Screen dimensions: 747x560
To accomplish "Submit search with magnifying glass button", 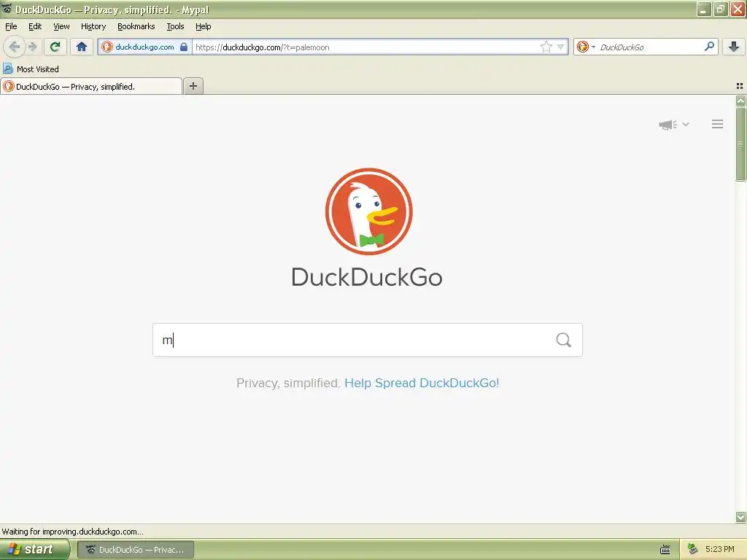I will click(x=564, y=340).
